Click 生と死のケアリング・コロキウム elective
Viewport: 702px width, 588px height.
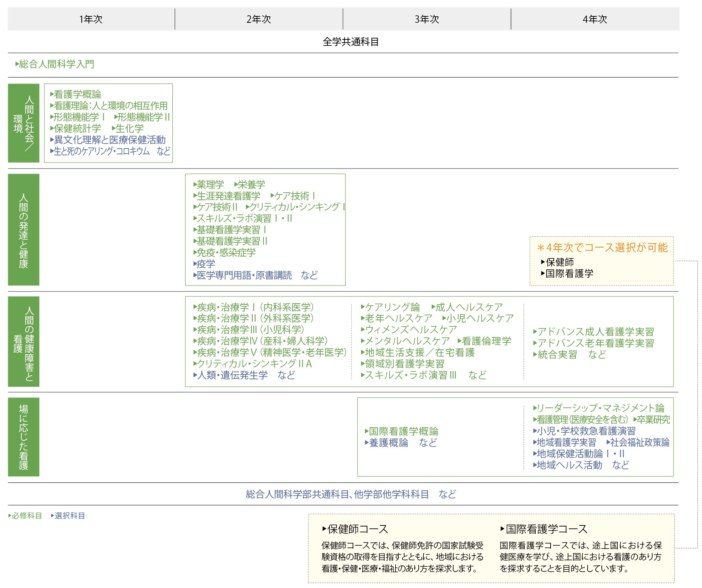click(100, 151)
